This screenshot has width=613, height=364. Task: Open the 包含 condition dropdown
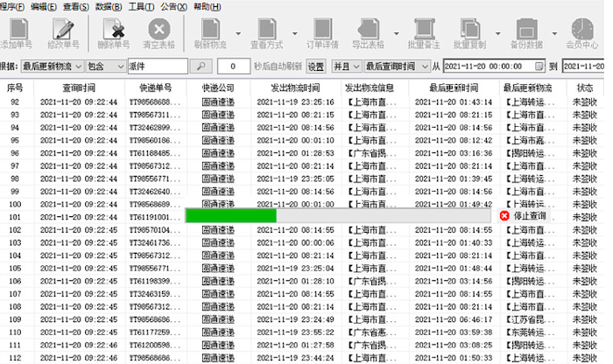point(106,66)
